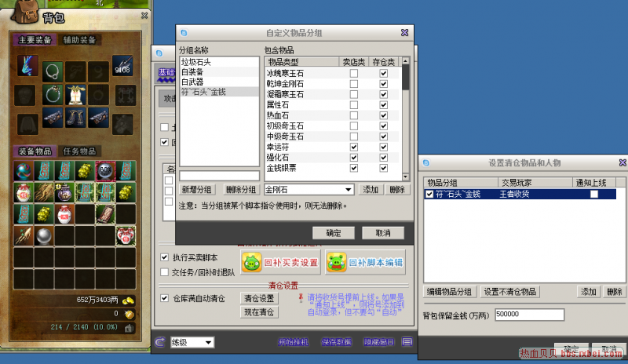Click the blue swirl icon beside 练级 dropdown
Image resolution: width=628 pixels, height=364 pixels.
(159, 342)
